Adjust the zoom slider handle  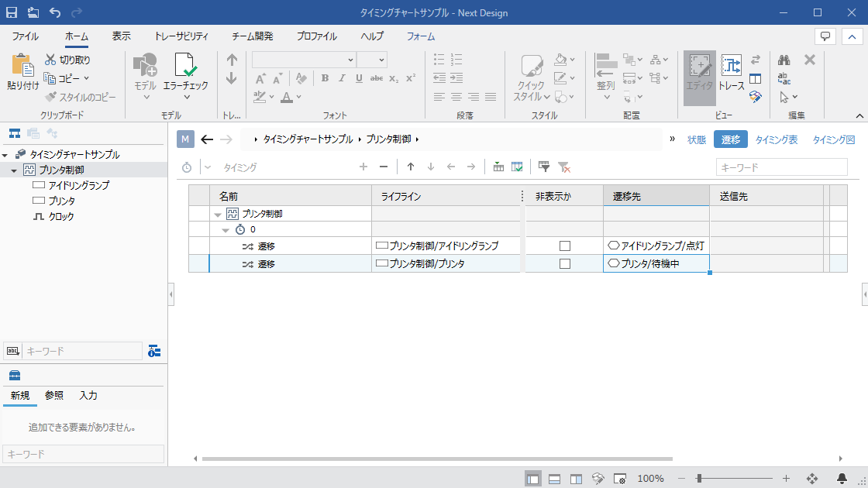tap(699, 479)
